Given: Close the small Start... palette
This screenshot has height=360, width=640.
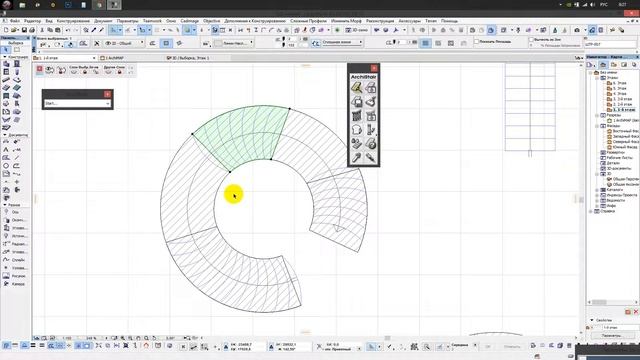Looking at the screenshot, I should (107, 94).
